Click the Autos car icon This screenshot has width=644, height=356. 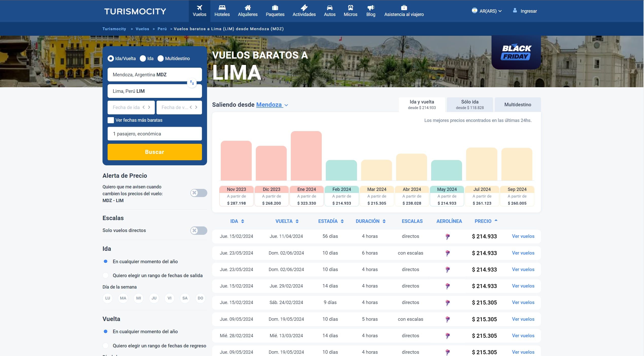point(329,8)
